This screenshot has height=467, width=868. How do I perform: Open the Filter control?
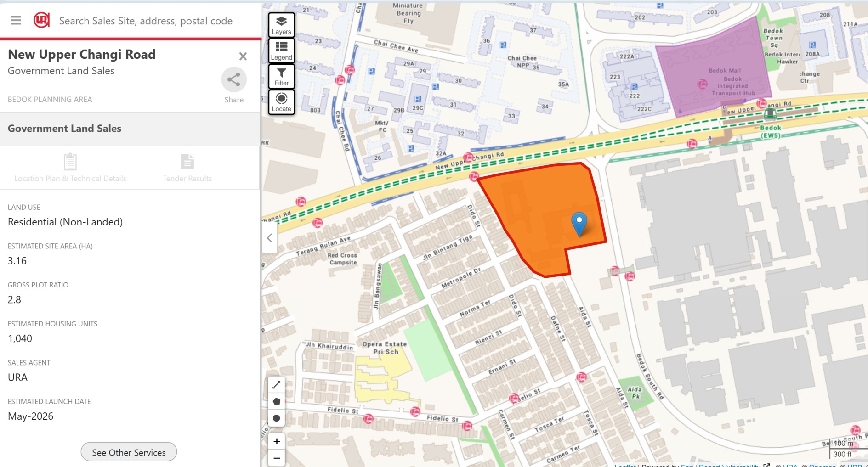(281, 76)
